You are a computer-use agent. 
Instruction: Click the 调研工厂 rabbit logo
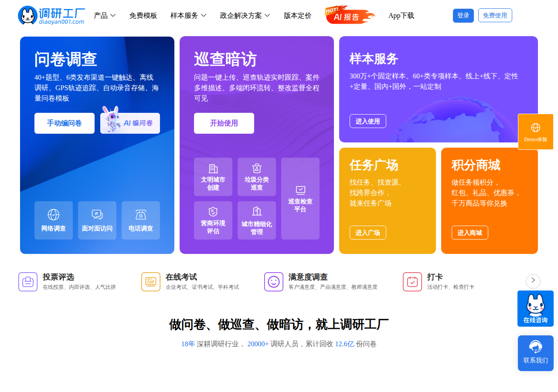click(51, 15)
